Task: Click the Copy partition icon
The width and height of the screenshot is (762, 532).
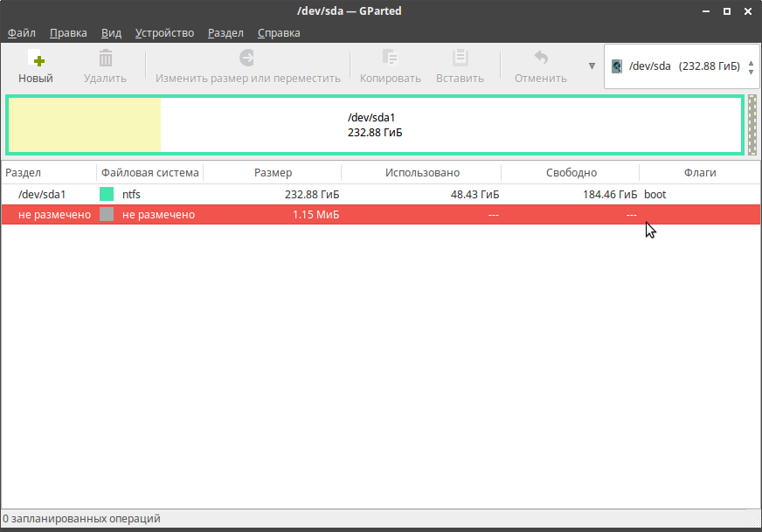Action: click(391, 58)
